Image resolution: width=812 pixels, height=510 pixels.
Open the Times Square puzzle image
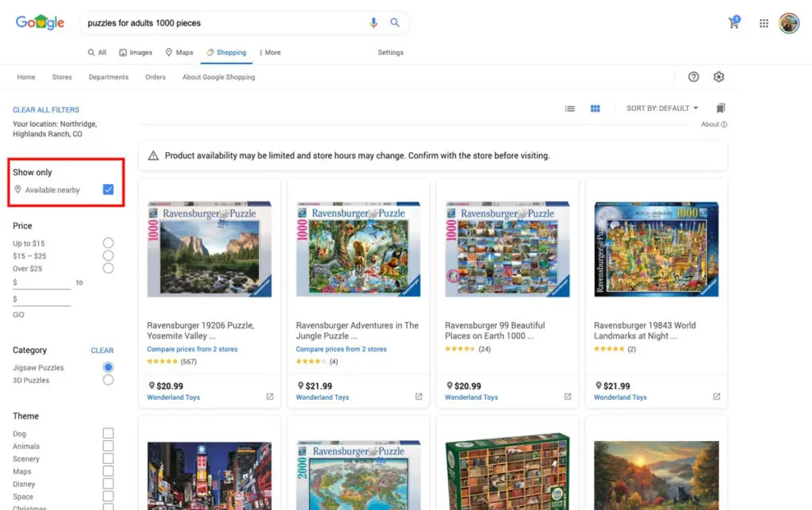(x=209, y=476)
